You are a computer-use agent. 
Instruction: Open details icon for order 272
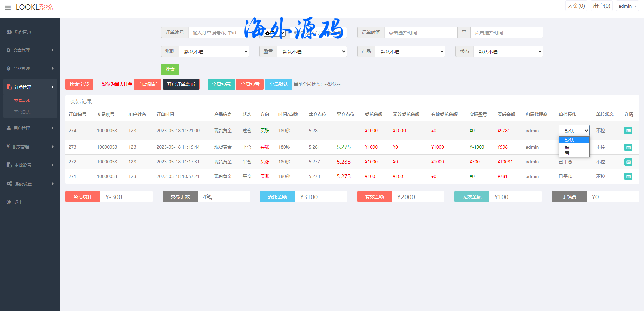628,162
